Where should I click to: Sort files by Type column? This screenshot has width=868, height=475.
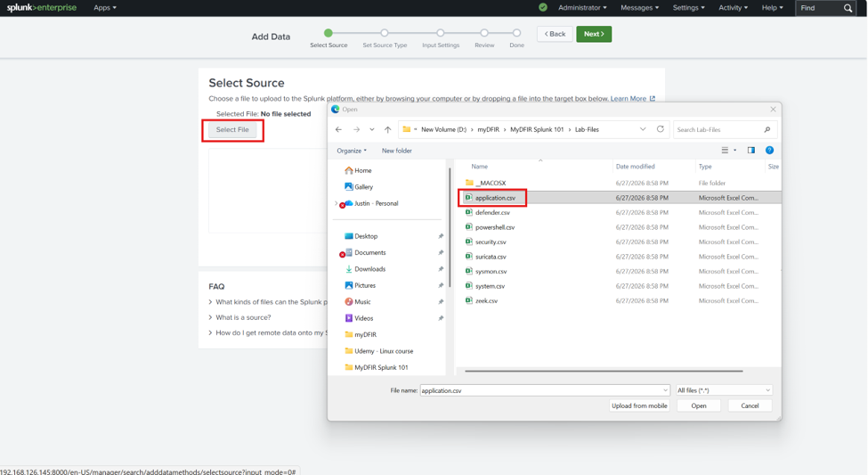(705, 167)
